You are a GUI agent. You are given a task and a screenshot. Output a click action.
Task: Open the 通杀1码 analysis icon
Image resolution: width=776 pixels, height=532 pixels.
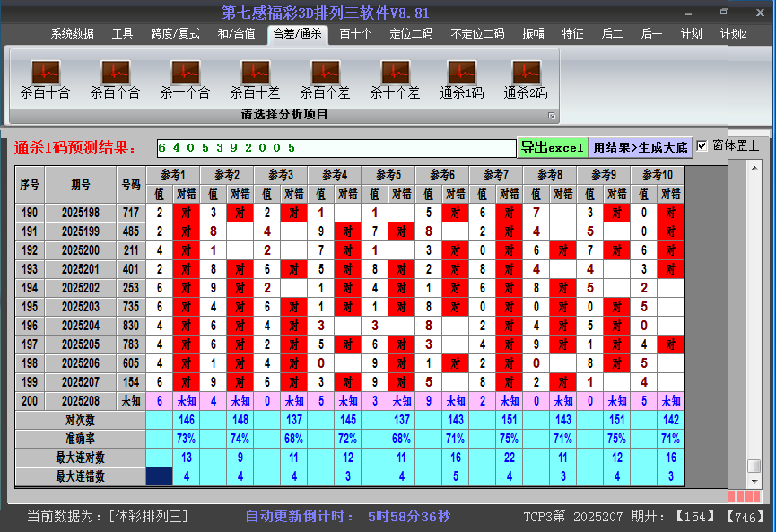click(462, 79)
